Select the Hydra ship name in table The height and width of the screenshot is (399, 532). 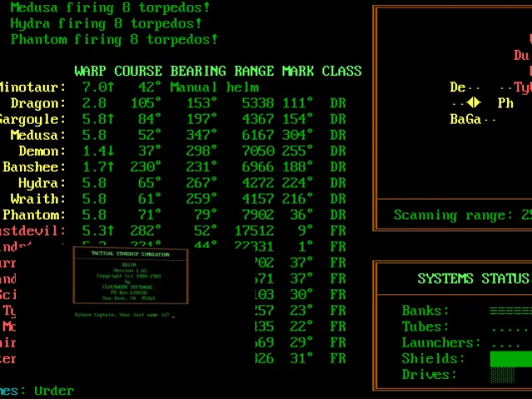coord(42,183)
